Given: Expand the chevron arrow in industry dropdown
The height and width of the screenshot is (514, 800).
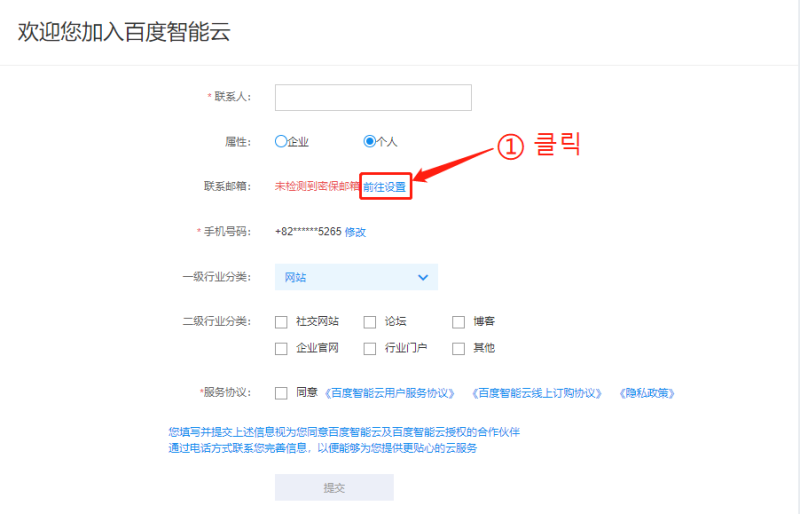Looking at the screenshot, I should tap(423, 278).
